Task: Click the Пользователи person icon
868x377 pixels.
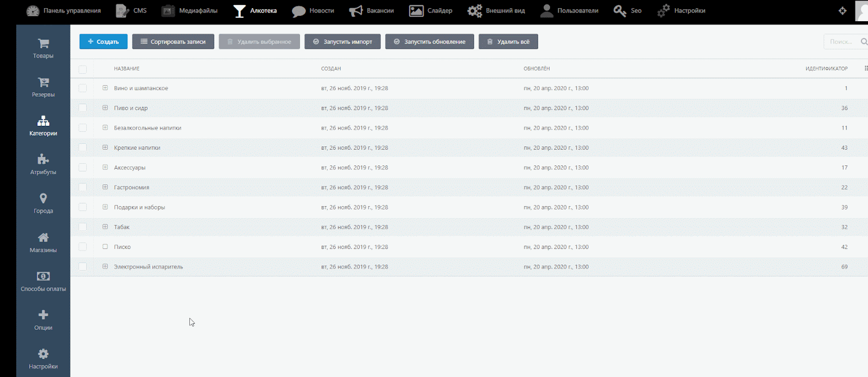Action: [547, 11]
